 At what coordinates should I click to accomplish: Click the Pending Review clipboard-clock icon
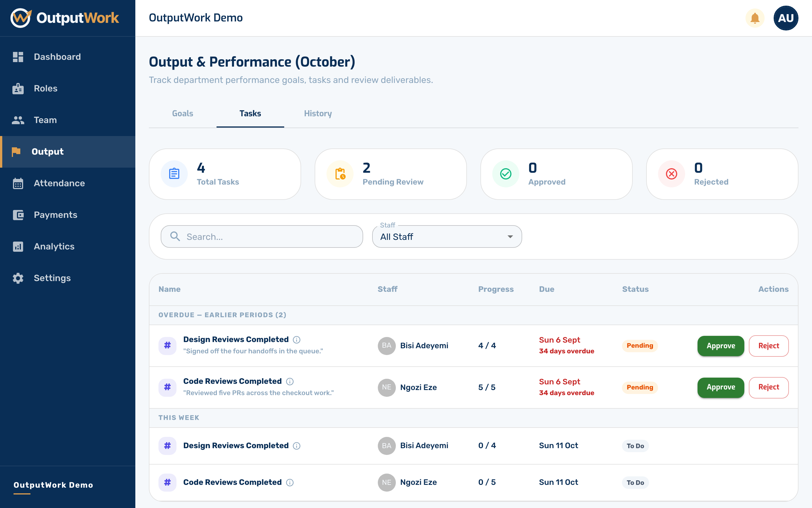click(x=340, y=174)
